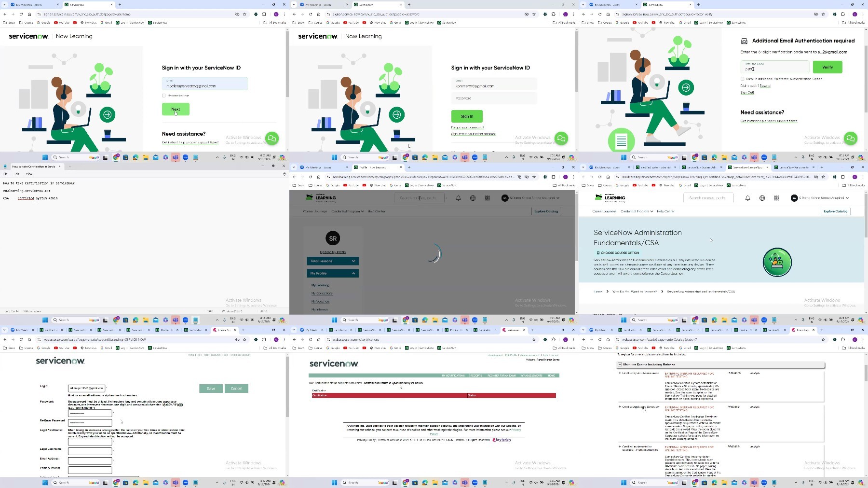Open the chat bubble in the username sign-in window
The width and height of the screenshot is (868, 488).
coord(272,139)
